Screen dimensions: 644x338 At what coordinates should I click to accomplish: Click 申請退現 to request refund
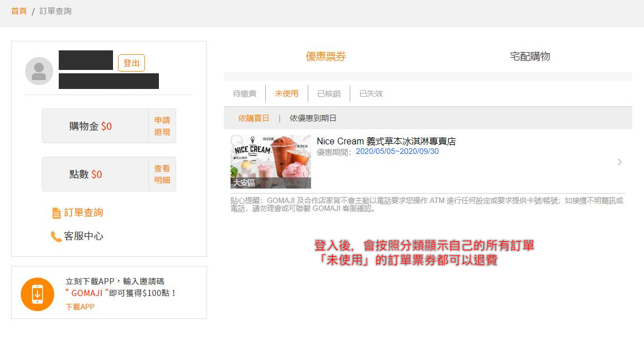coord(162,126)
